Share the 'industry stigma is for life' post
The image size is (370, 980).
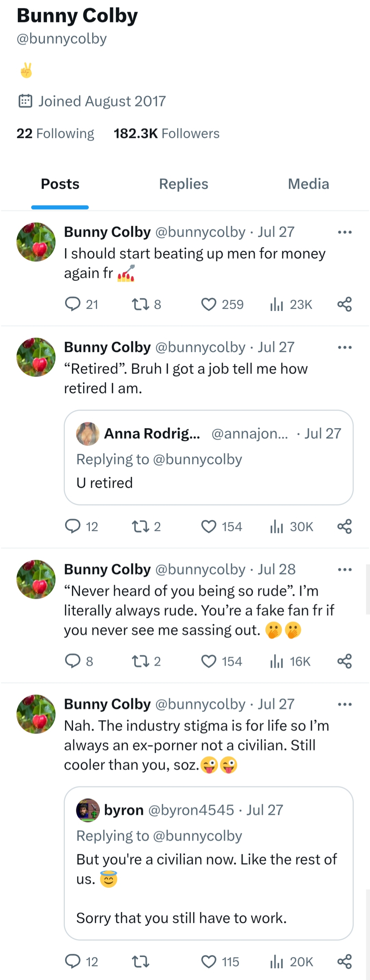345,962
